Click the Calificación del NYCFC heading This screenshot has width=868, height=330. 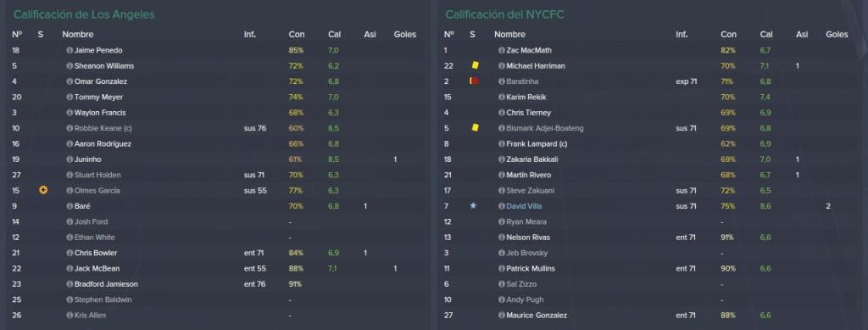(504, 15)
